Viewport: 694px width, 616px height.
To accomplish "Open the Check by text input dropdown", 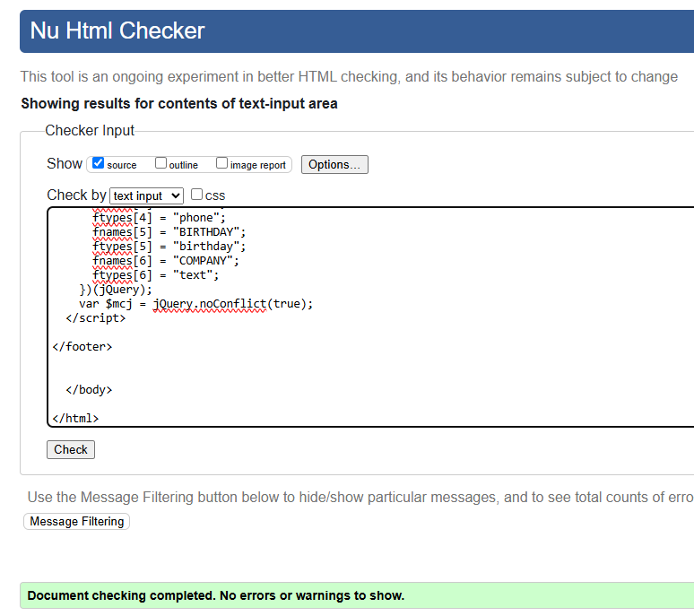I will pos(146,195).
